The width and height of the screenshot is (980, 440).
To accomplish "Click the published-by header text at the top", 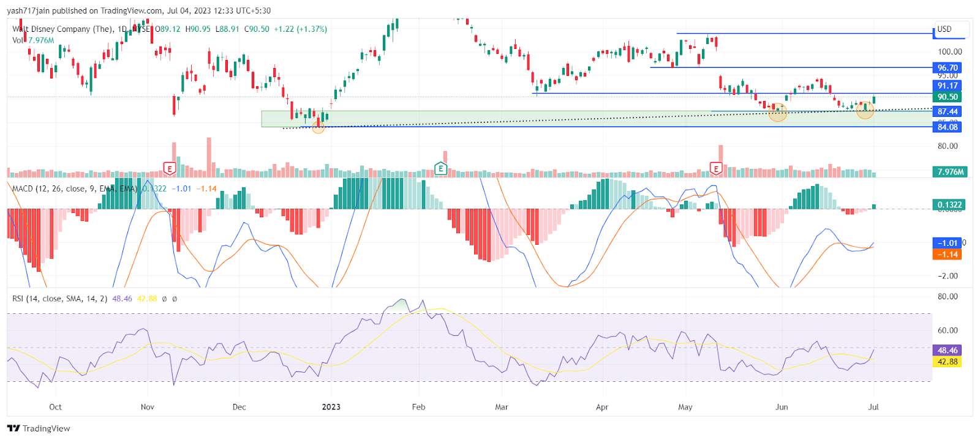I will tap(138, 10).
